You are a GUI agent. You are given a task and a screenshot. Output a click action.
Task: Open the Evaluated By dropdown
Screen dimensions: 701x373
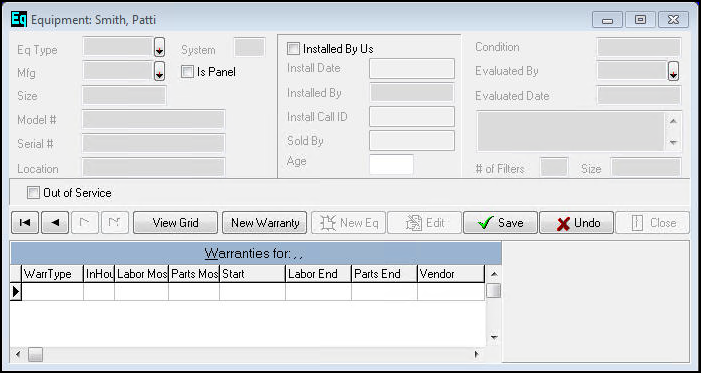pos(673,71)
